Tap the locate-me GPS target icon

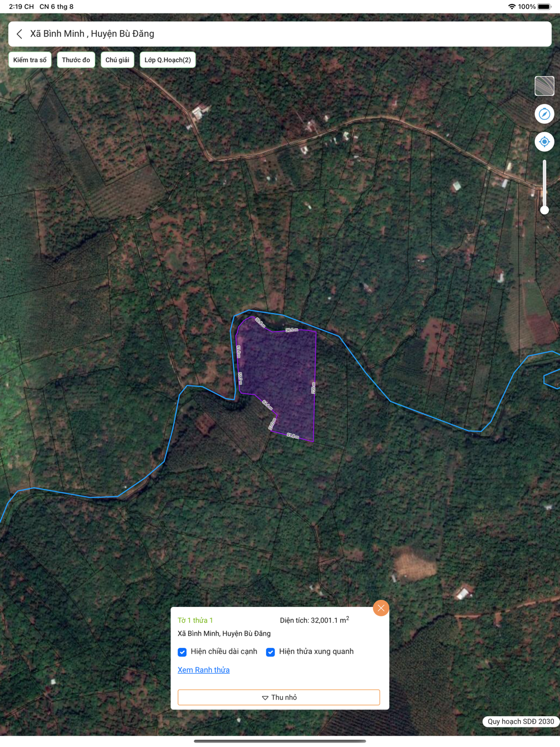click(544, 142)
